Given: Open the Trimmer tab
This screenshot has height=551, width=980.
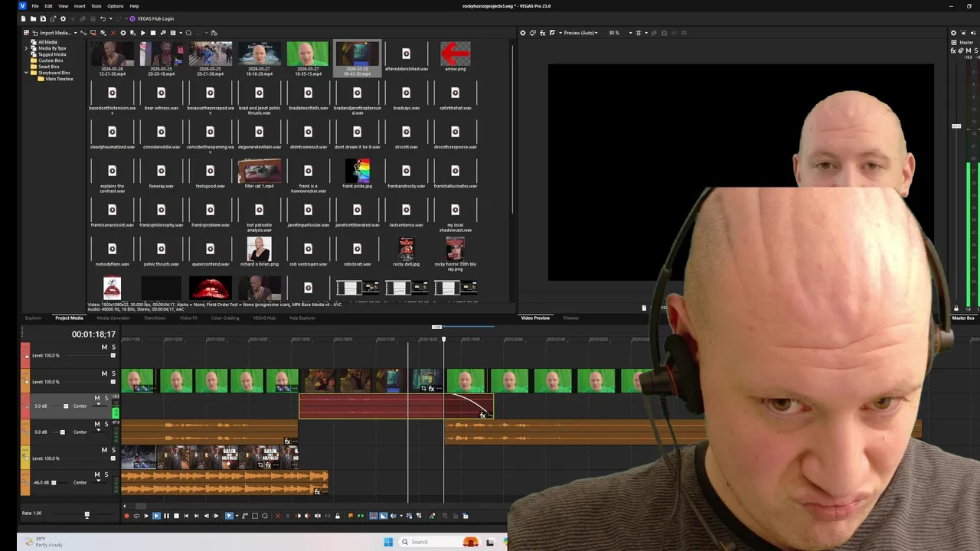Looking at the screenshot, I should pos(571,318).
